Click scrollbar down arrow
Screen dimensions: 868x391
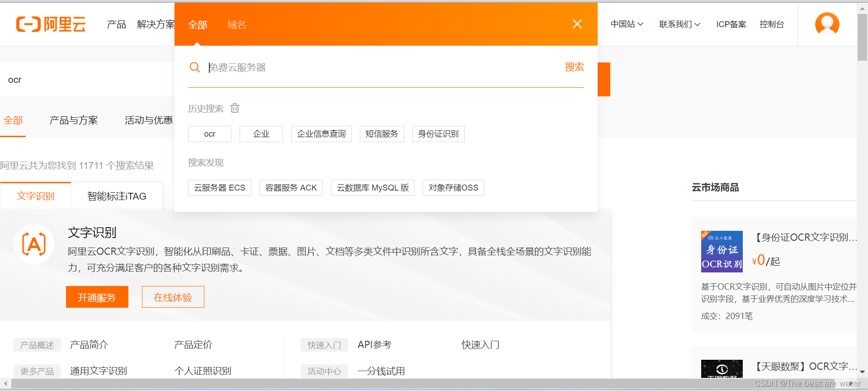click(x=862, y=372)
